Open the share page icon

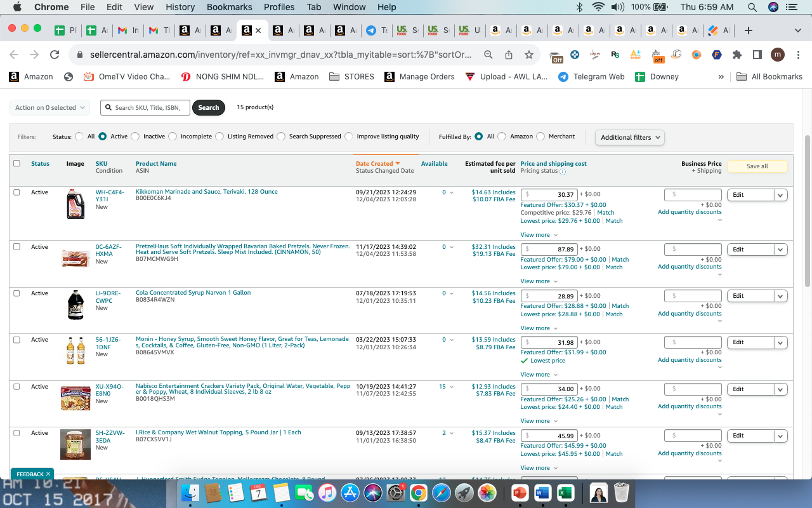pyautogui.click(x=509, y=55)
